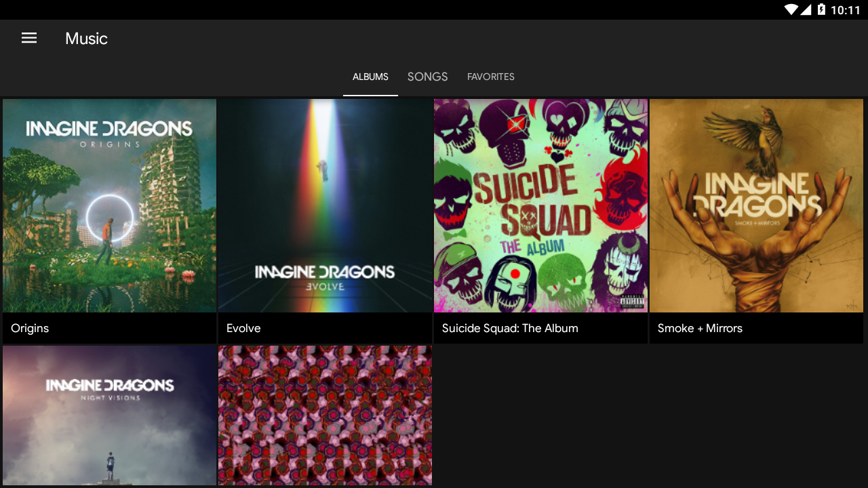Open the Origins album cover
Image resolution: width=868 pixels, height=488 pixels.
click(109, 205)
